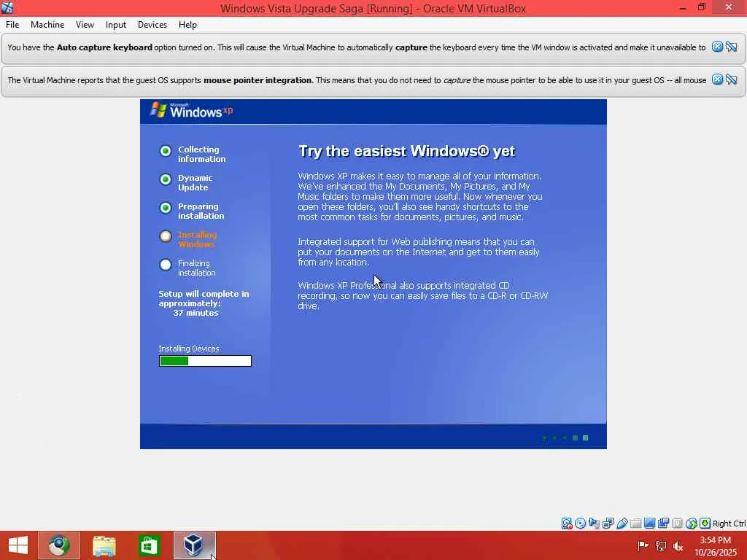The image size is (747, 560).
Task: Suppress future mouse pointer integration notifications
Action: pos(731,79)
